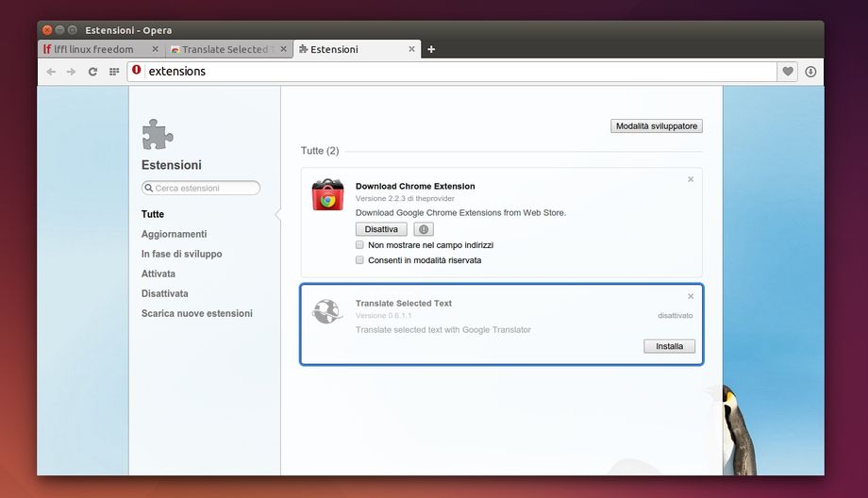Go back with the back arrow
Viewport: 868px width, 498px height.
pyautogui.click(x=51, y=72)
